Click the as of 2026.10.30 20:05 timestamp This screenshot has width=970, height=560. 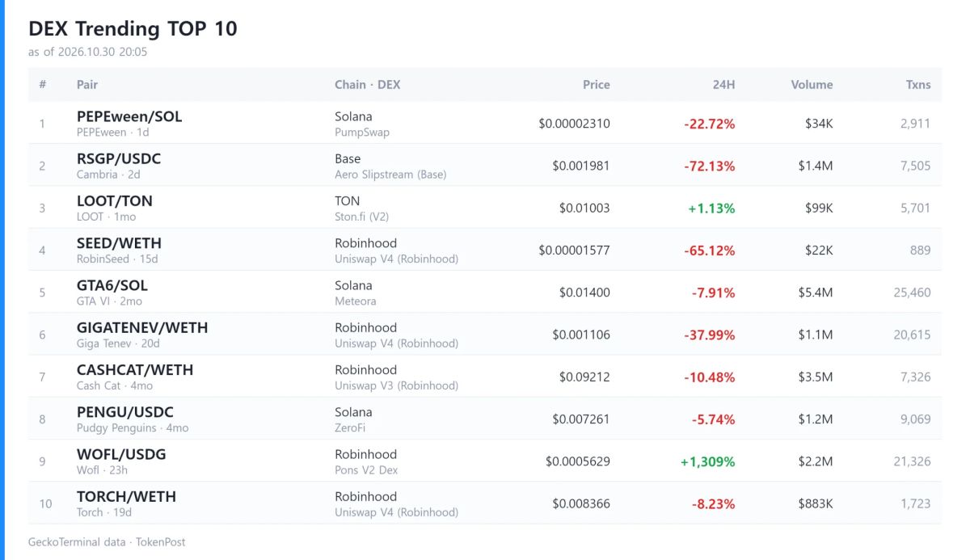click(x=87, y=52)
